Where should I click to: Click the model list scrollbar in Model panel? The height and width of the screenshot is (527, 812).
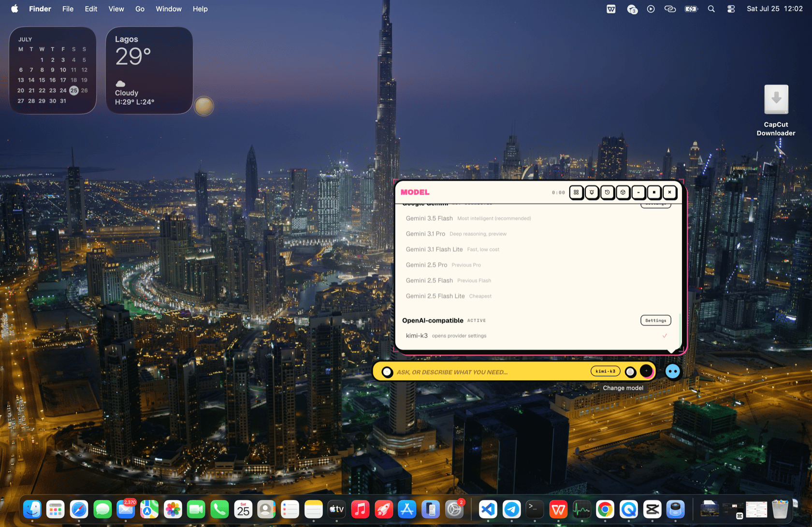[x=680, y=330]
